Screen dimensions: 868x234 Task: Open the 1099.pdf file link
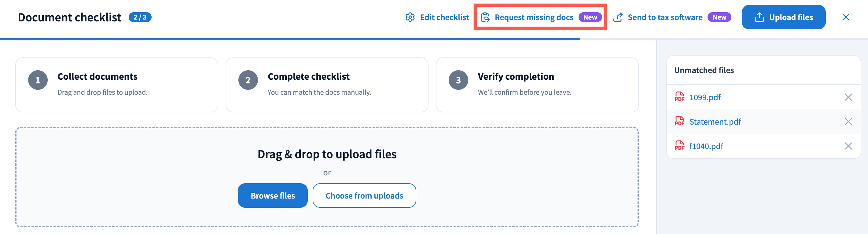tap(704, 97)
